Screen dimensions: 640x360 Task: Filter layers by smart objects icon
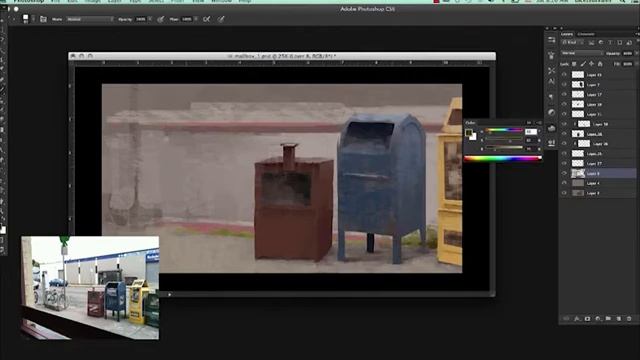point(629,42)
